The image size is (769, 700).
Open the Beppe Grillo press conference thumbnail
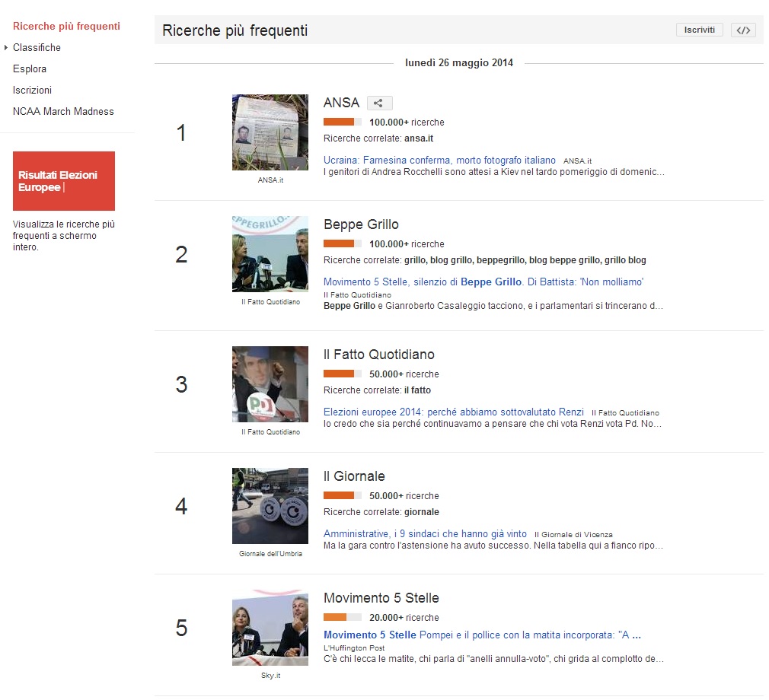point(270,254)
